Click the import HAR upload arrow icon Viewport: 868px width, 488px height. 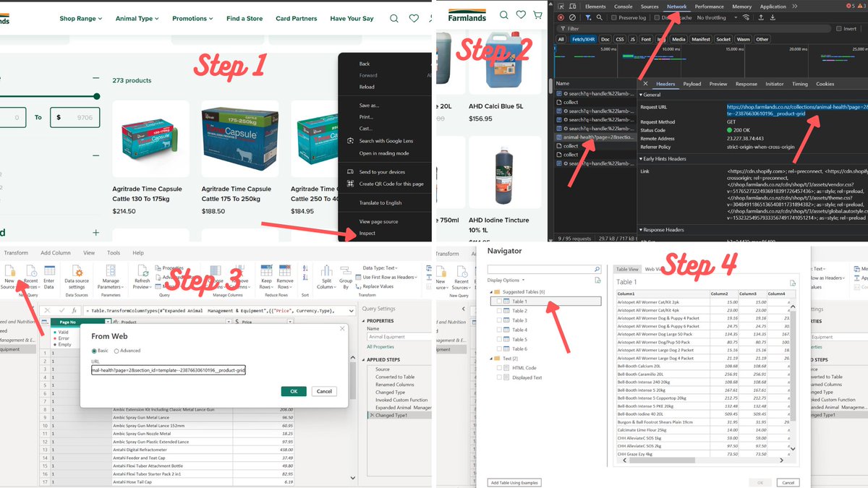click(x=760, y=17)
